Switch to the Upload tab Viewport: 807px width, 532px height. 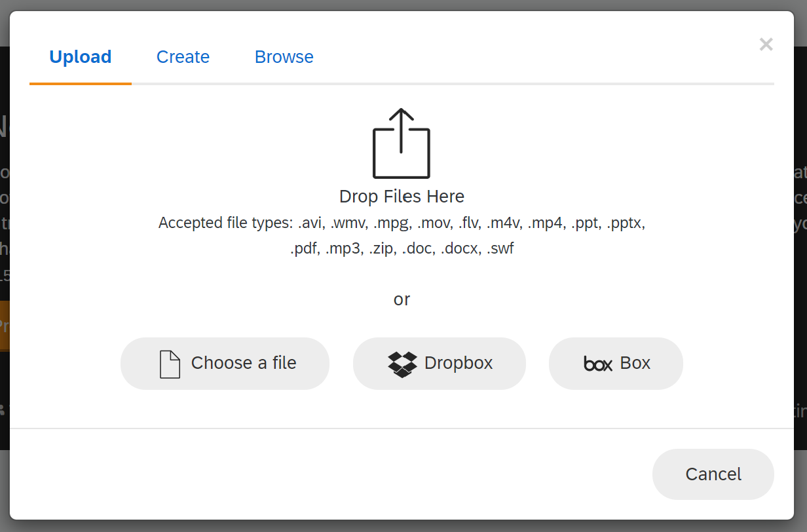(x=81, y=57)
